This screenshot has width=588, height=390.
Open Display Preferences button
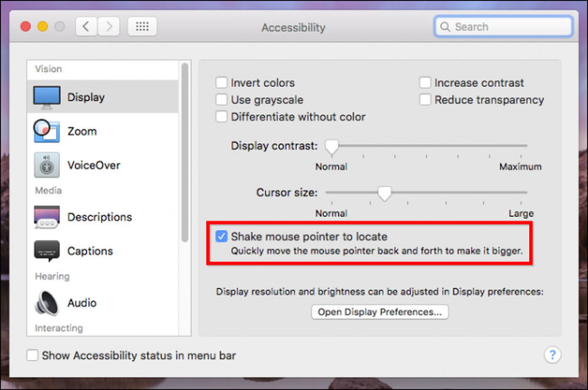[380, 312]
